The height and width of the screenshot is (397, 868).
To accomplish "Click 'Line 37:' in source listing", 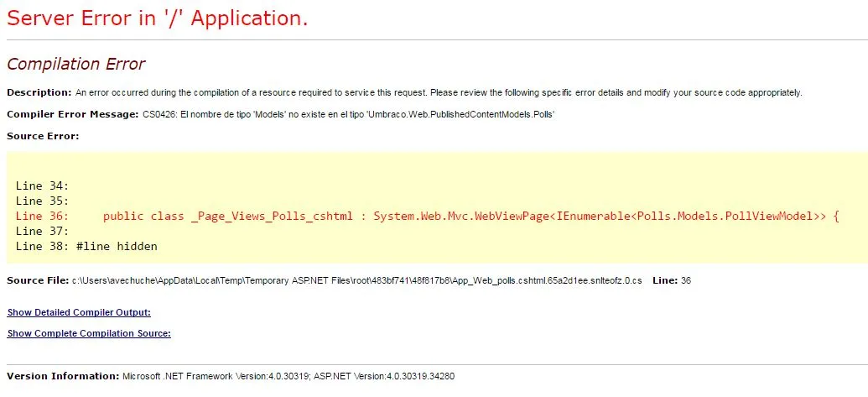I will coord(42,231).
